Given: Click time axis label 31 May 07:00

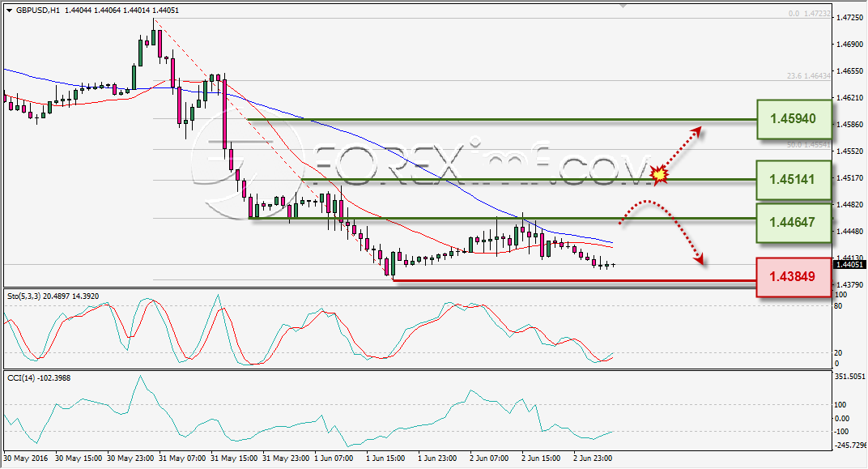Looking at the screenshot, I should pyautogui.click(x=182, y=458).
